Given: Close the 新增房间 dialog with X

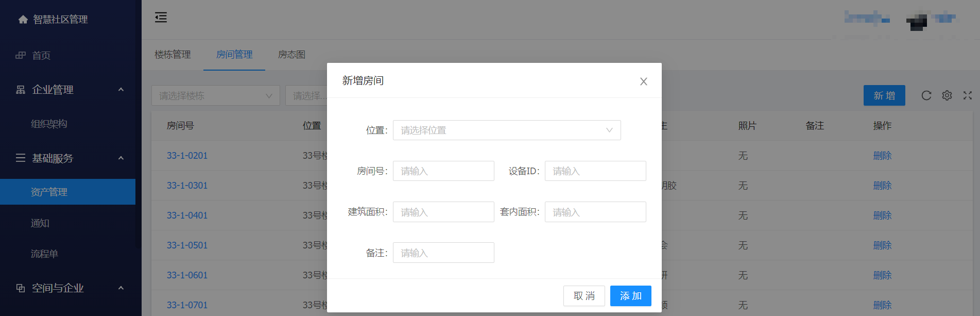Looking at the screenshot, I should pyautogui.click(x=643, y=81).
